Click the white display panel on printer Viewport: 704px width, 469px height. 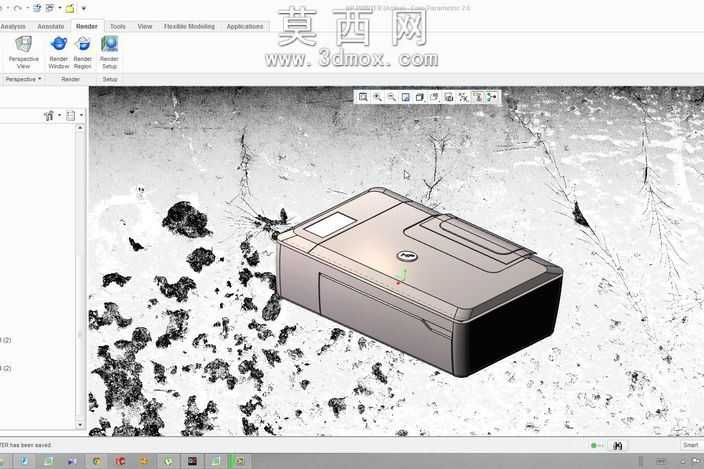330,224
